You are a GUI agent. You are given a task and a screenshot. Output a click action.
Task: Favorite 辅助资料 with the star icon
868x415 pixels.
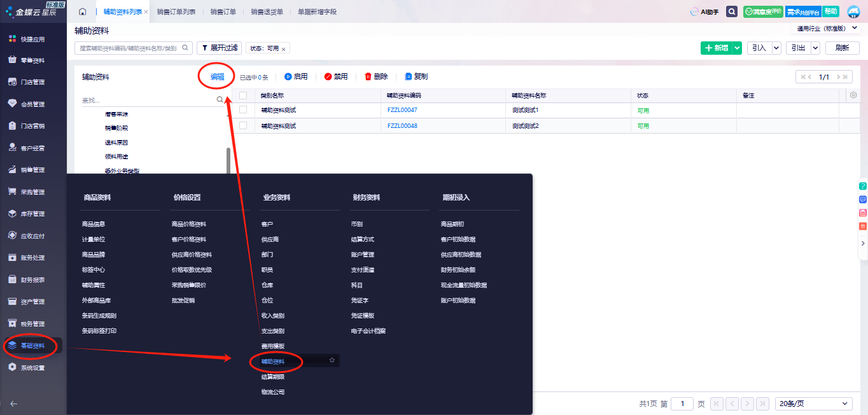332,361
